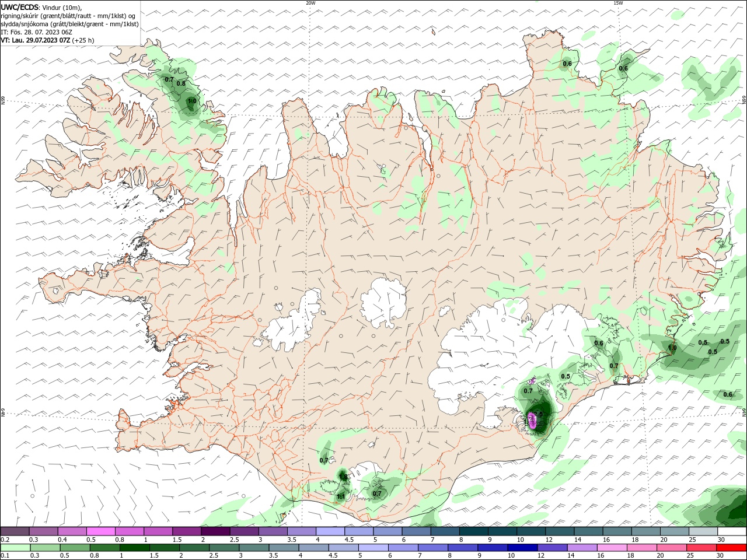Pick the rain-scale swatch above label 0.5
This screenshot has height=560, width=747.
(75, 548)
